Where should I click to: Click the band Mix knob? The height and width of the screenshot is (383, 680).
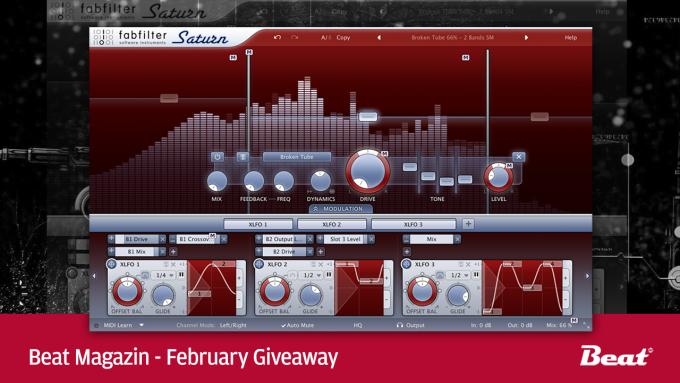pos(216,181)
